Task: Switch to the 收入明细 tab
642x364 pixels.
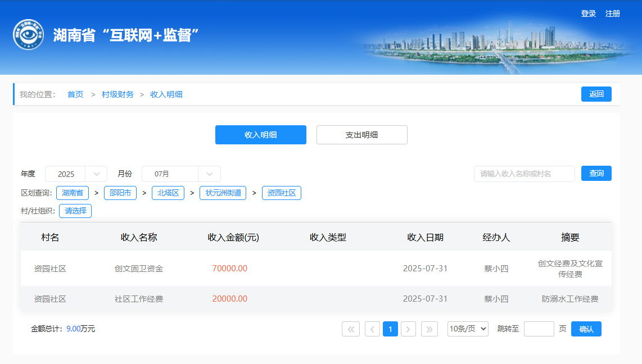Action: click(260, 135)
